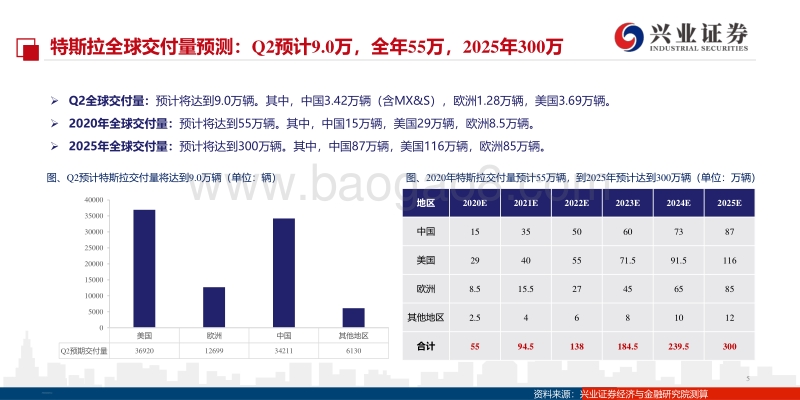
Task: Select the 其他地区 2020E cell showing 2.5
Action: [x=474, y=317]
